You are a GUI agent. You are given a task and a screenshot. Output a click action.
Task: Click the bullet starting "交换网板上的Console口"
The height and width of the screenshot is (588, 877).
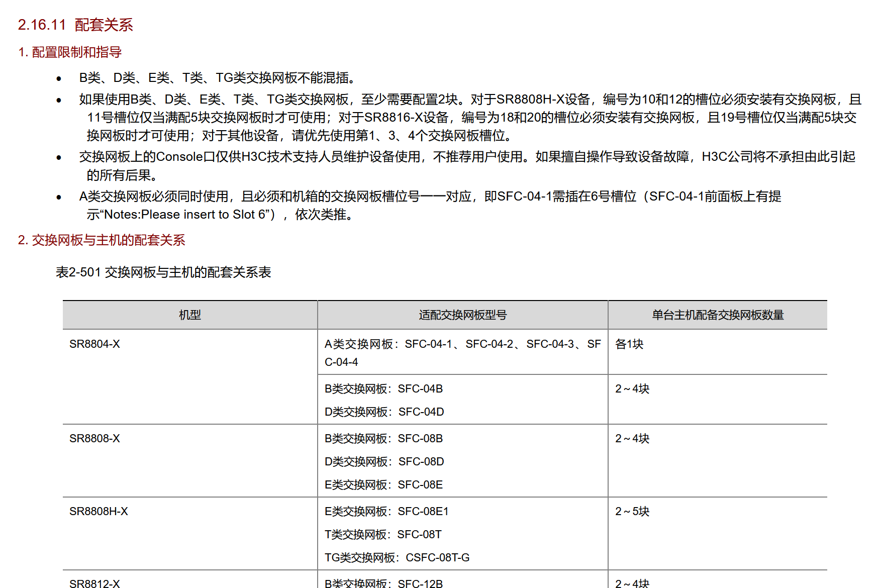tap(467, 166)
